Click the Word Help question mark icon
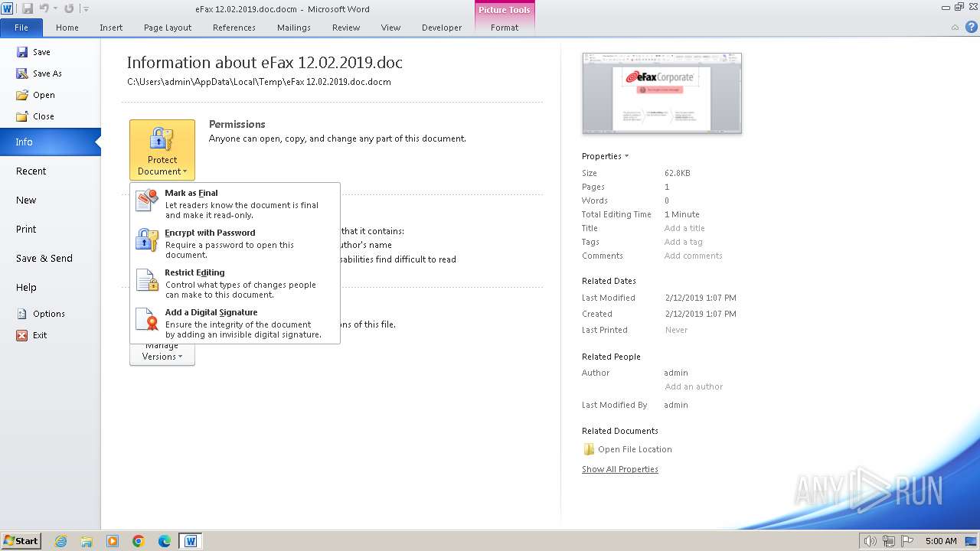The width and height of the screenshot is (980, 551). 971,27
